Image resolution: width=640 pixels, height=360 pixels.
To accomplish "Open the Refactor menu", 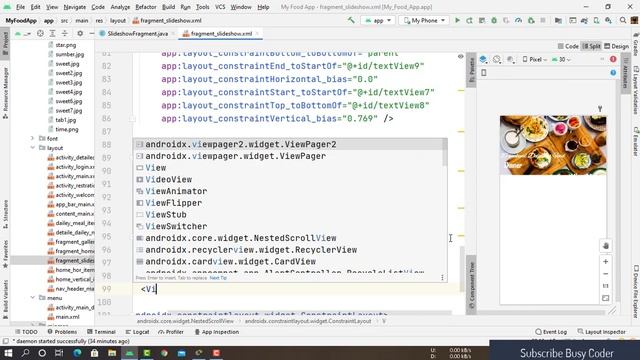I will tap(146, 7).
